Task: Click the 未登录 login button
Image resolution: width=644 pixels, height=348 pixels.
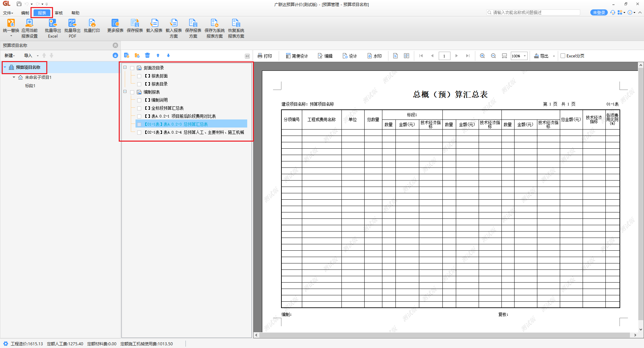Action: 599,12
